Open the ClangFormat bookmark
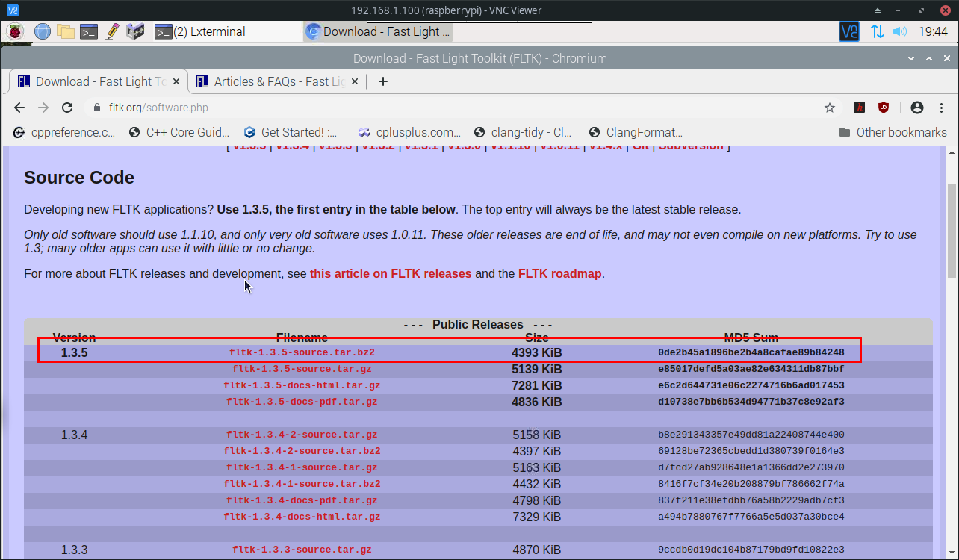959x560 pixels. [x=636, y=132]
